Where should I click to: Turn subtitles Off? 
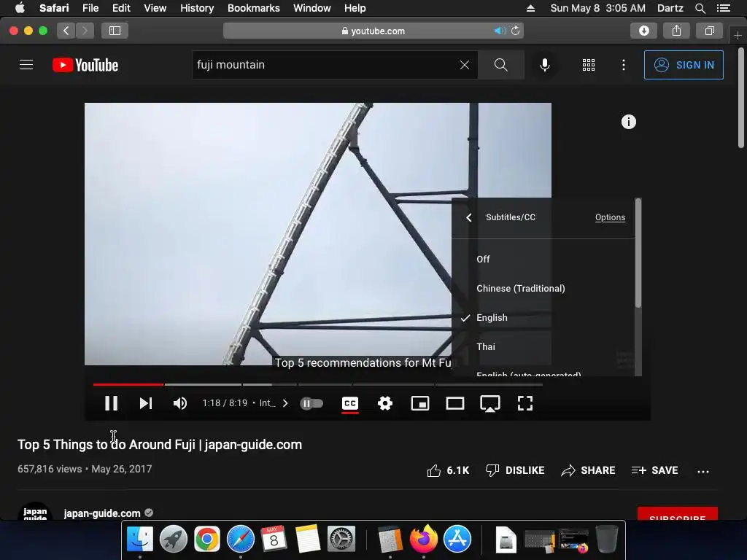tap(543, 259)
